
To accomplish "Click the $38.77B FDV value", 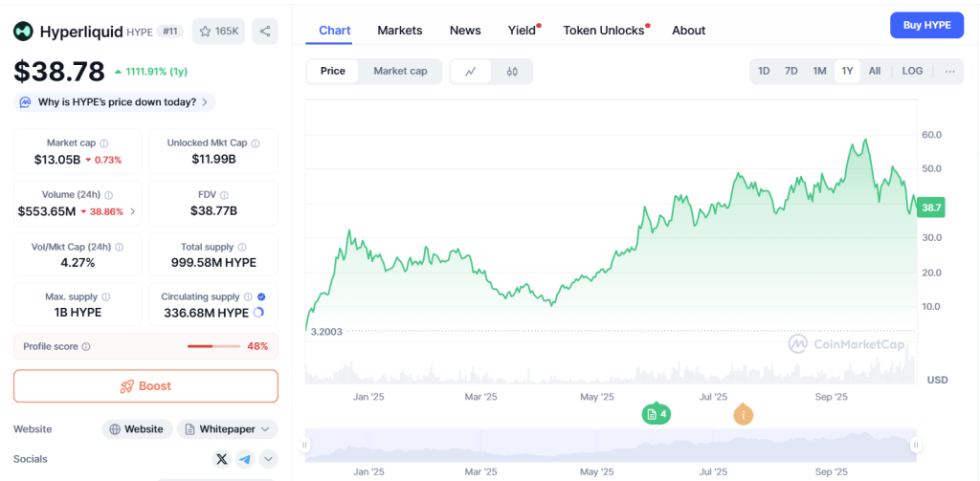I will [213, 211].
